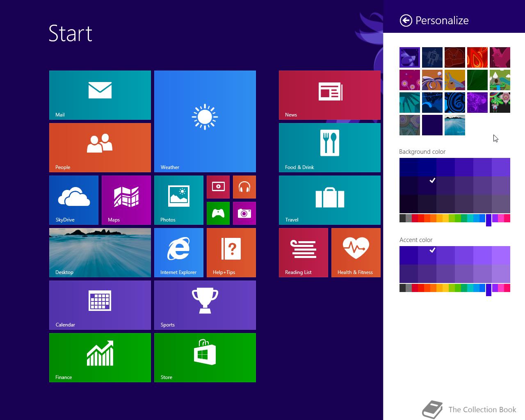Image resolution: width=525 pixels, height=420 pixels.
Task: Select the green and black flower background
Action: [500, 103]
